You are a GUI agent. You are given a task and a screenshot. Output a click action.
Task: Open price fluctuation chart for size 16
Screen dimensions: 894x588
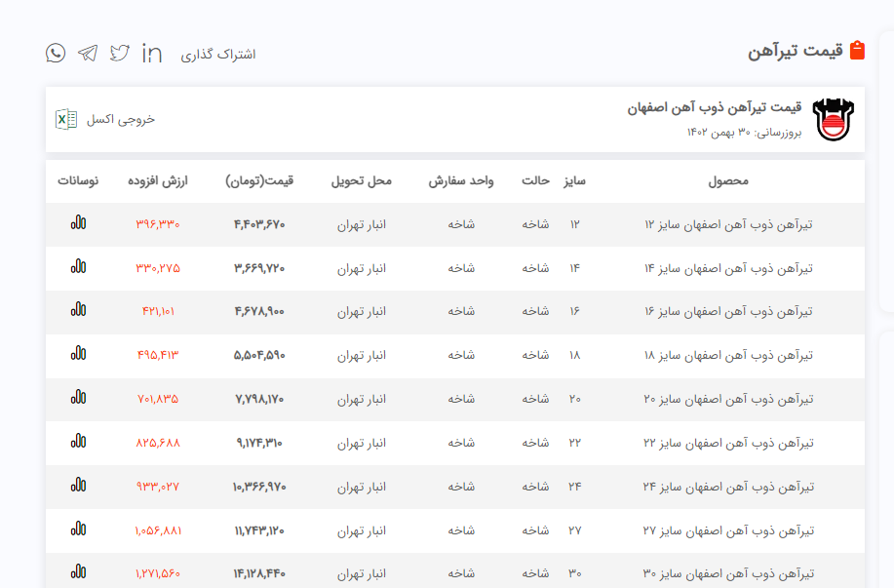pos(78,310)
